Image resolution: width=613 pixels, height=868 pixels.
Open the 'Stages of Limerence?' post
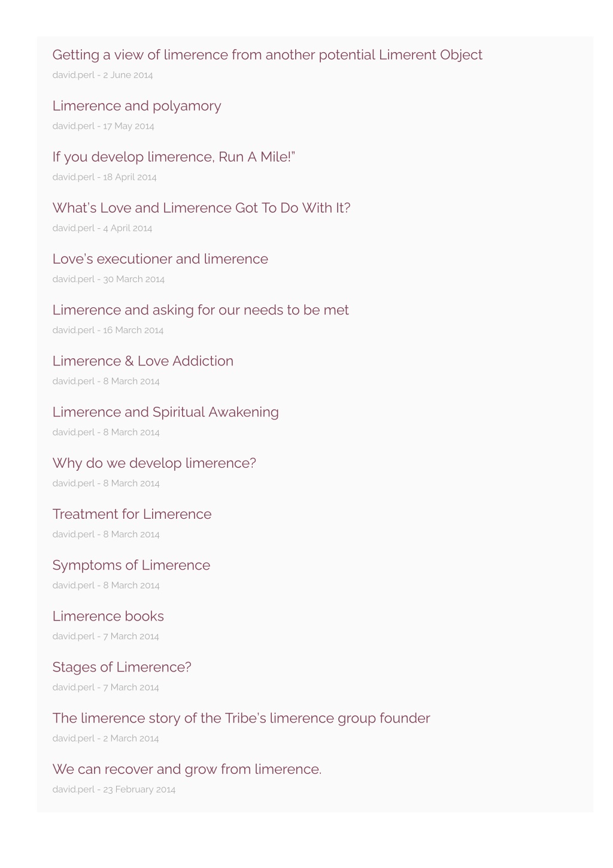click(x=122, y=667)
